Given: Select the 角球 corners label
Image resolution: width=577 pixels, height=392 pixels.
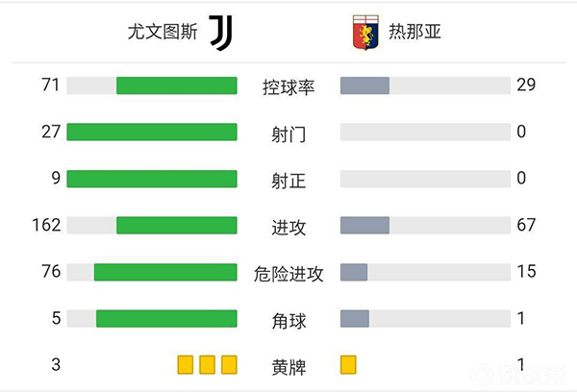Looking at the screenshot, I should pos(288,320).
